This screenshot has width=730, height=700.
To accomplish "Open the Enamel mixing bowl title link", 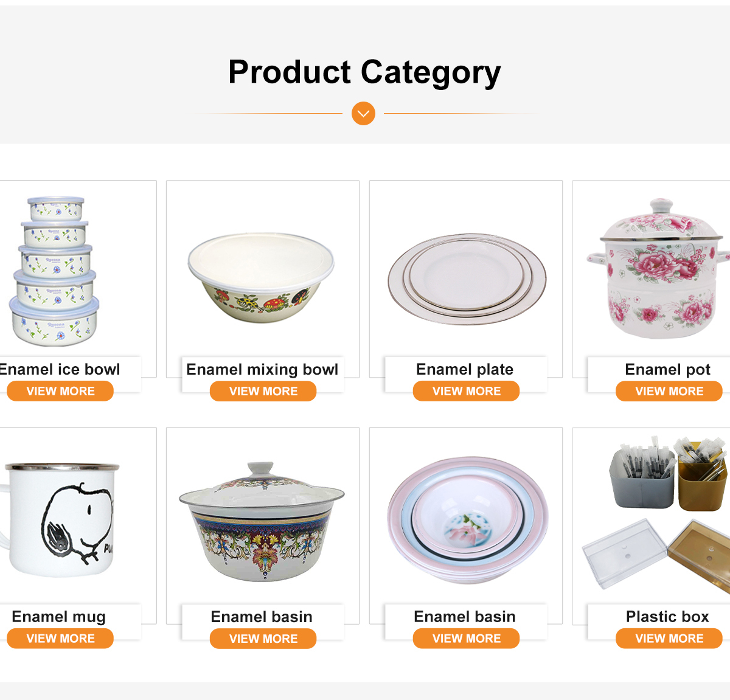I will coord(262,370).
